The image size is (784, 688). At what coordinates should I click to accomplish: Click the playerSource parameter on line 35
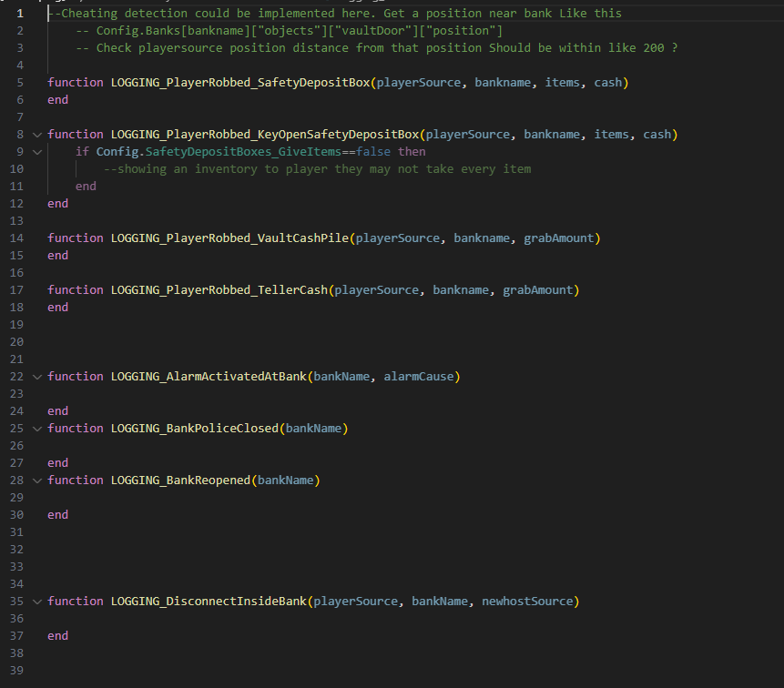(x=355, y=602)
